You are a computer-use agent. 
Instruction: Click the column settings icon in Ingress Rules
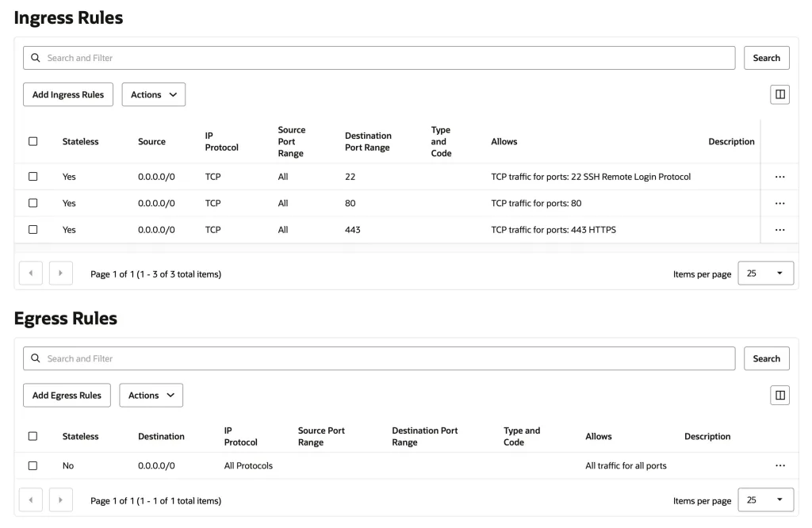point(779,94)
